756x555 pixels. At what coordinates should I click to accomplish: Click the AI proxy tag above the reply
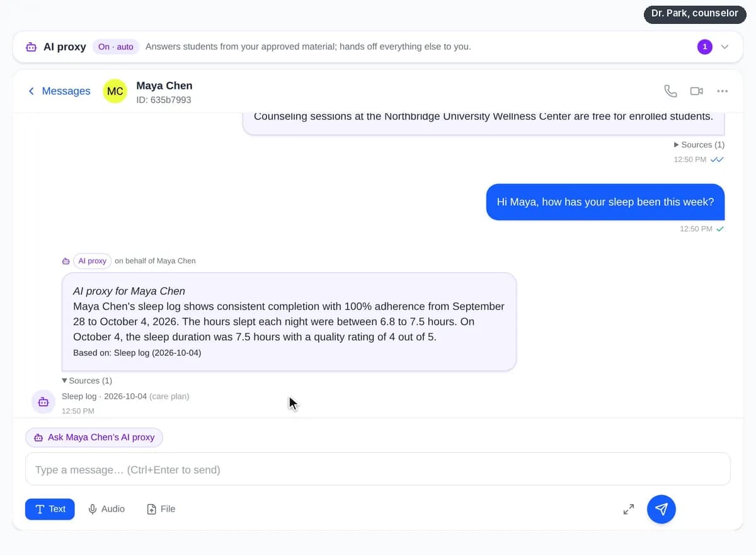(92, 261)
